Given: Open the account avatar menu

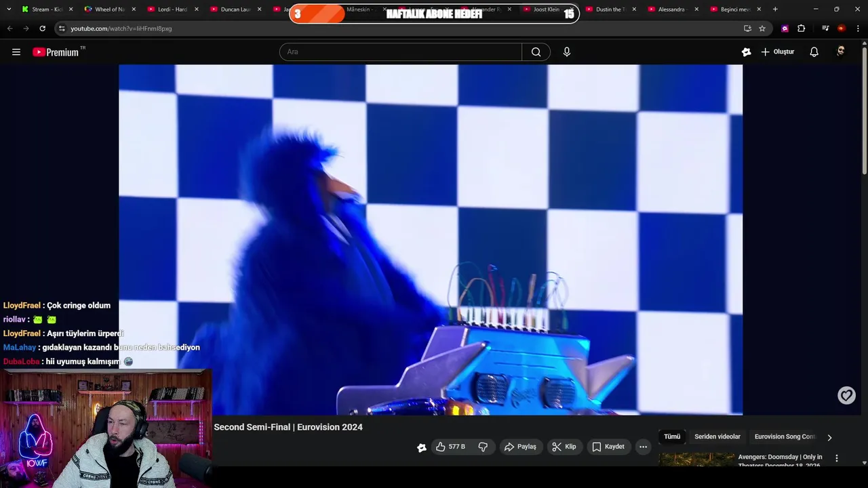Looking at the screenshot, I should [x=841, y=52].
